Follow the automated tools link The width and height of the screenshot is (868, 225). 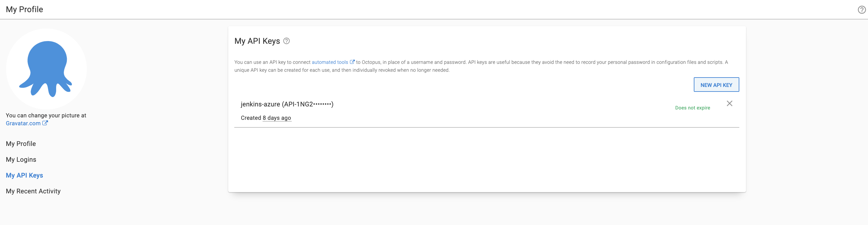(x=330, y=62)
